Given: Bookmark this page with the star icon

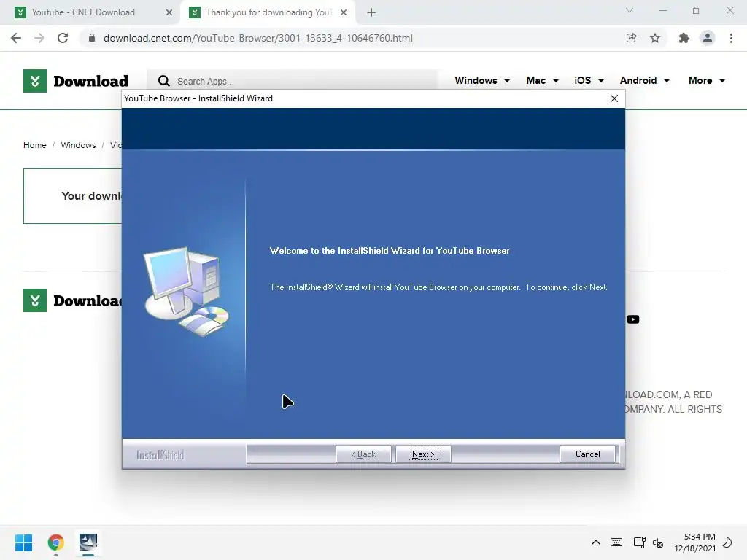Looking at the screenshot, I should click(x=655, y=38).
